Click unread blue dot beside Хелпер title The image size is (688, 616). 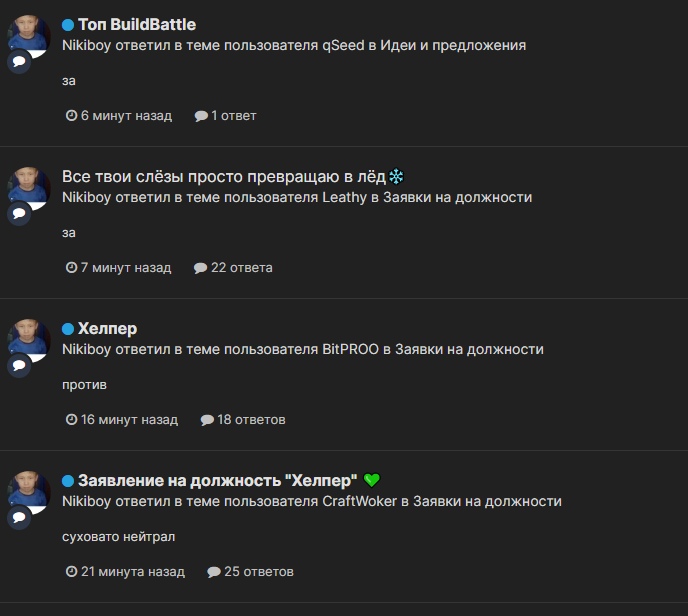click(68, 329)
